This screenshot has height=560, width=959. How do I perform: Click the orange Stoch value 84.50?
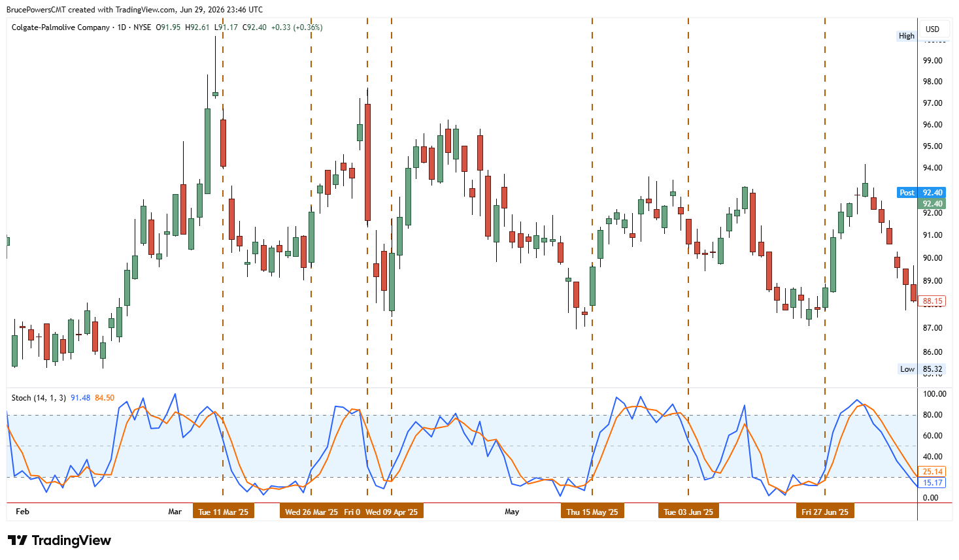click(105, 398)
